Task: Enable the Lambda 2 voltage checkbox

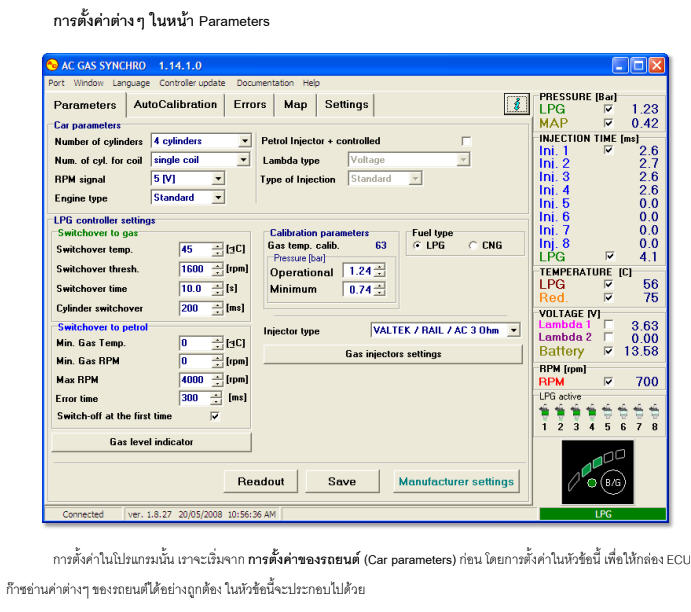Action: pyautogui.click(x=609, y=337)
